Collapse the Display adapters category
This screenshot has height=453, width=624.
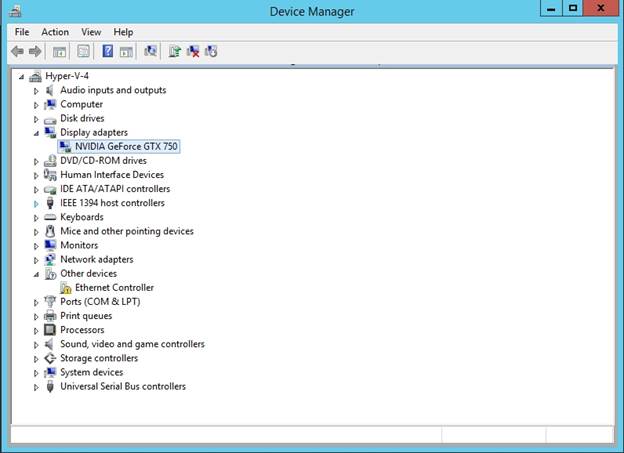[37, 132]
